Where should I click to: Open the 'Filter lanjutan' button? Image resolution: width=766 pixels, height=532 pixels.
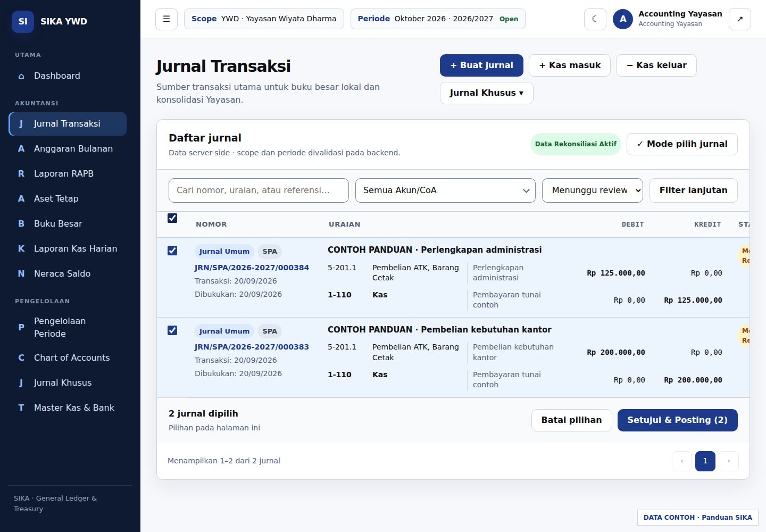coord(694,190)
